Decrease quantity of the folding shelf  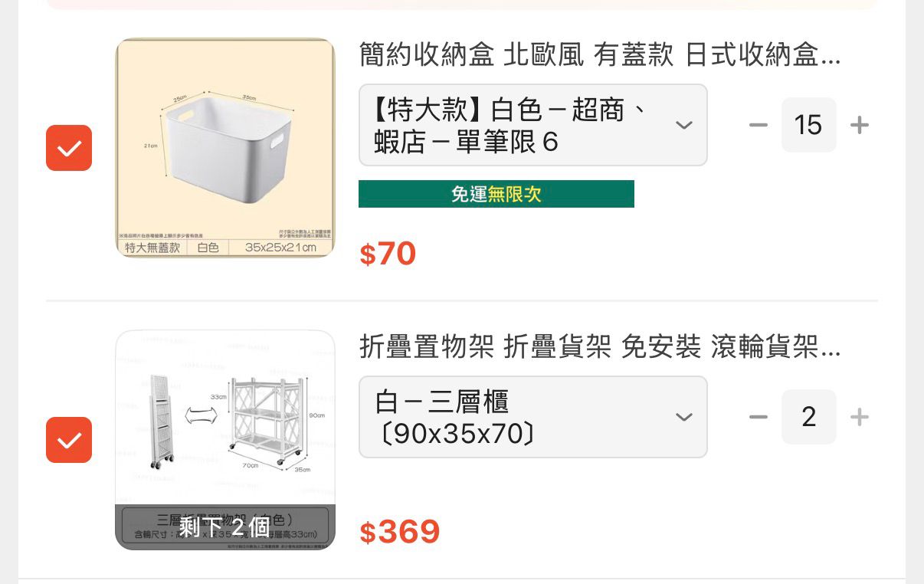[758, 417]
